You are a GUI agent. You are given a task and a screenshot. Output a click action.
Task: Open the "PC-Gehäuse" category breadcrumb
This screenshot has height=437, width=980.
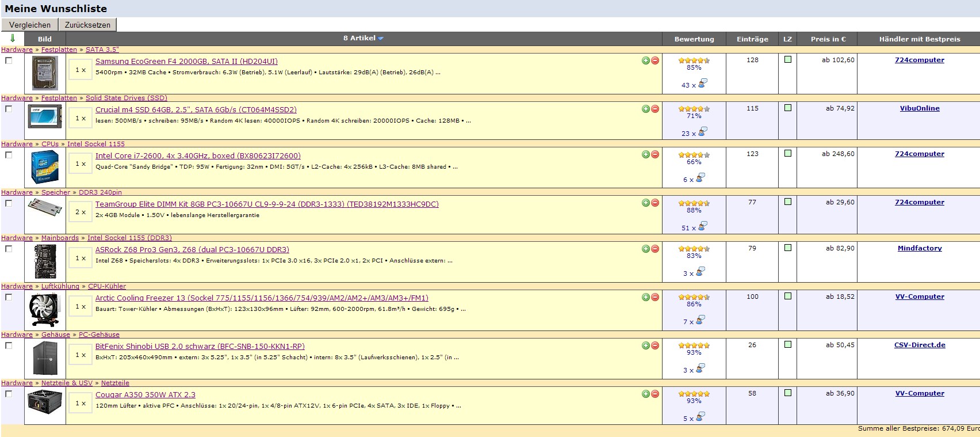tap(99, 335)
